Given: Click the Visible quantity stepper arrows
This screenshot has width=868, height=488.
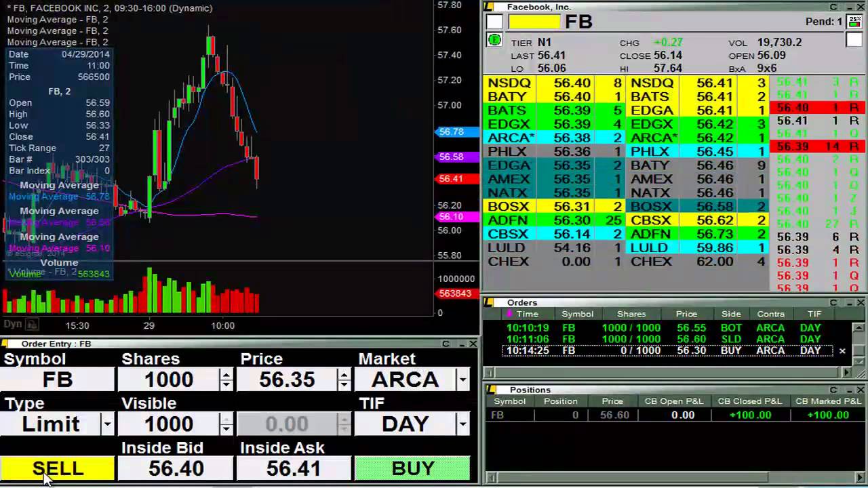Looking at the screenshot, I should coord(226,424).
